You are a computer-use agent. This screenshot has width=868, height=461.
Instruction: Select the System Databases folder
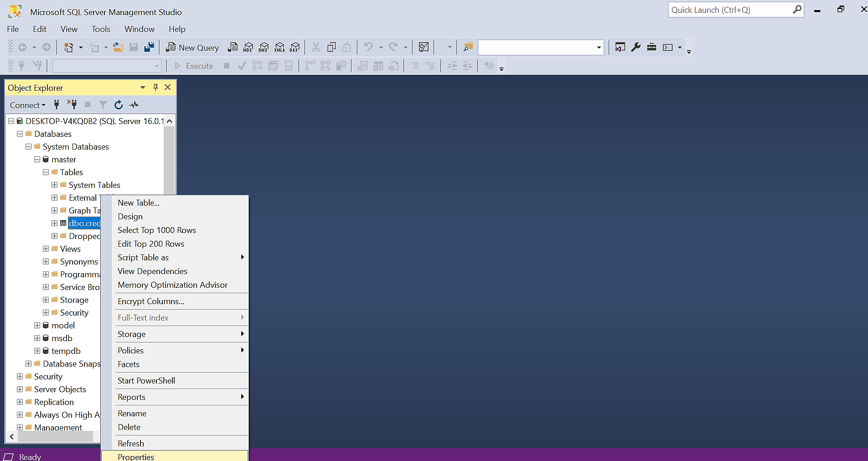coord(76,147)
